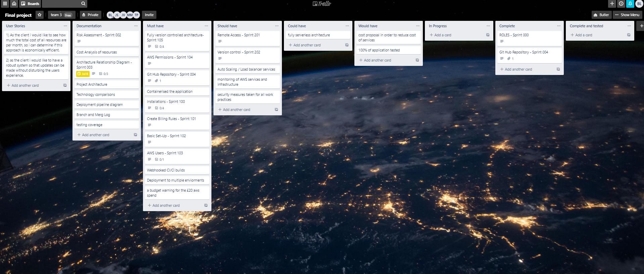Star the Final project board
This screenshot has height=274, width=644.
(40, 15)
